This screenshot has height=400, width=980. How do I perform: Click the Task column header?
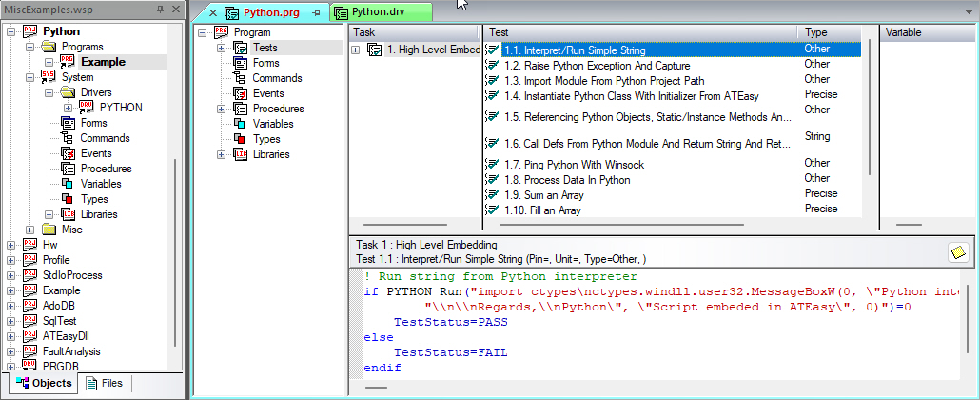414,32
